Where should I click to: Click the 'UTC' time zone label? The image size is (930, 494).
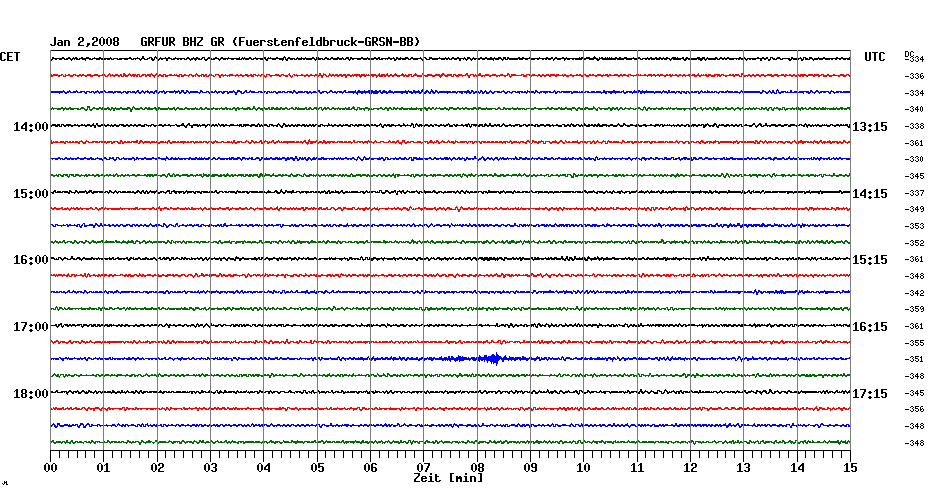coord(874,57)
